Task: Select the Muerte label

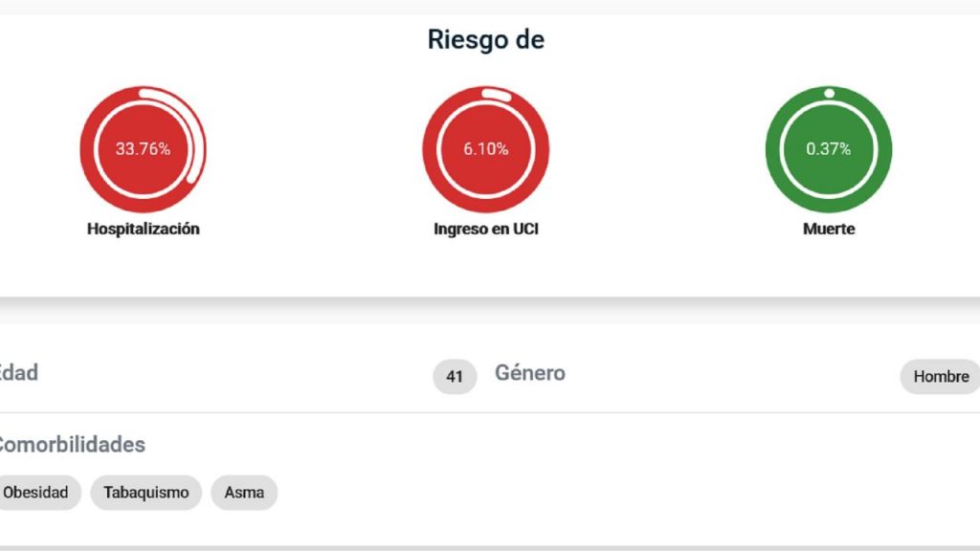Action: (x=829, y=230)
